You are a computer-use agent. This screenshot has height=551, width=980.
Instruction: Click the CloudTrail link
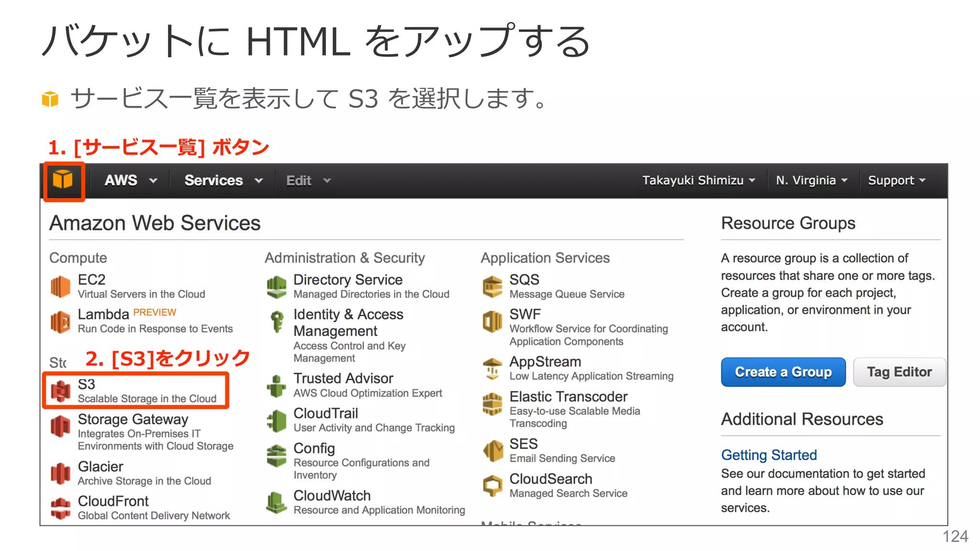[326, 413]
